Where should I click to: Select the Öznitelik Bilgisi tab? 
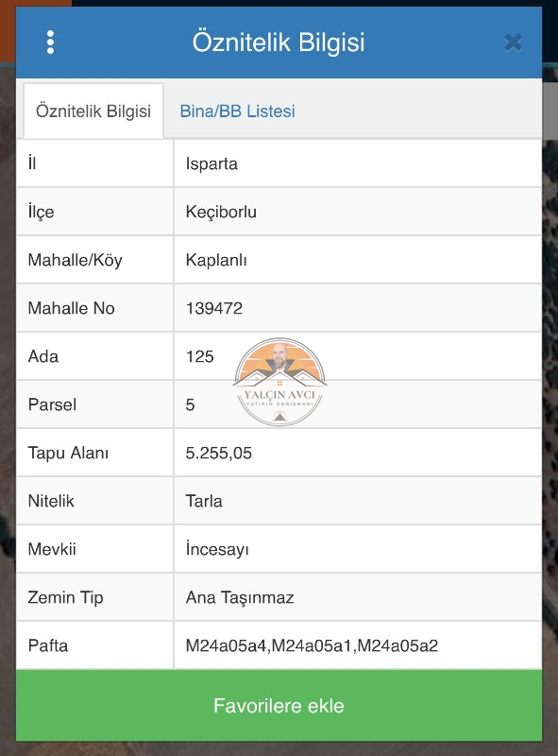point(93,111)
